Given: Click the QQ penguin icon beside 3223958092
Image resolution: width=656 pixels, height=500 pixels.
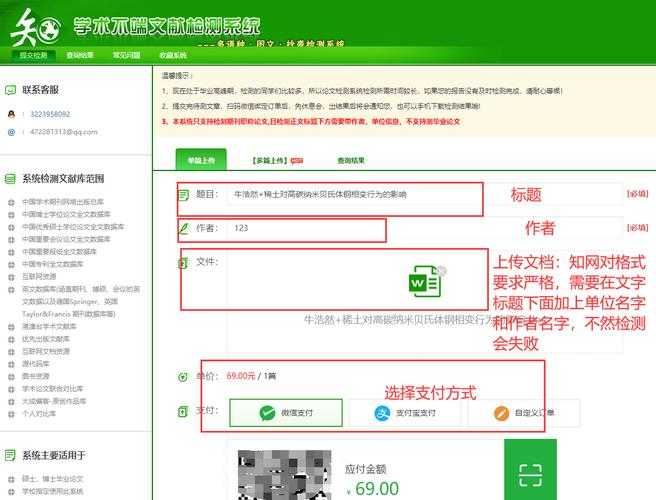Looking at the screenshot, I should click(x=11, y=114).
